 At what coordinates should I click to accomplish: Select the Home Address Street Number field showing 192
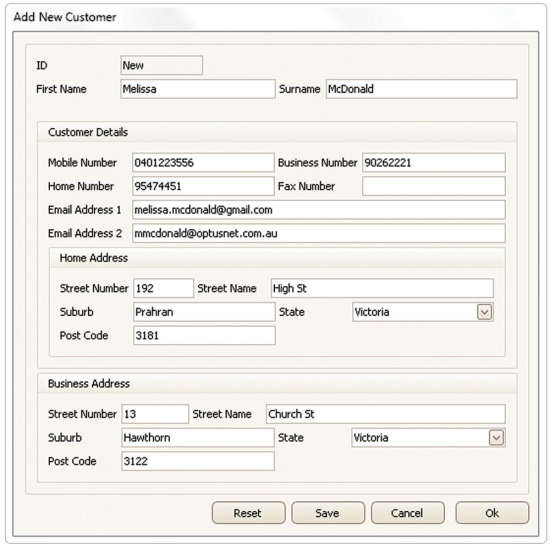tap(163, 288)
